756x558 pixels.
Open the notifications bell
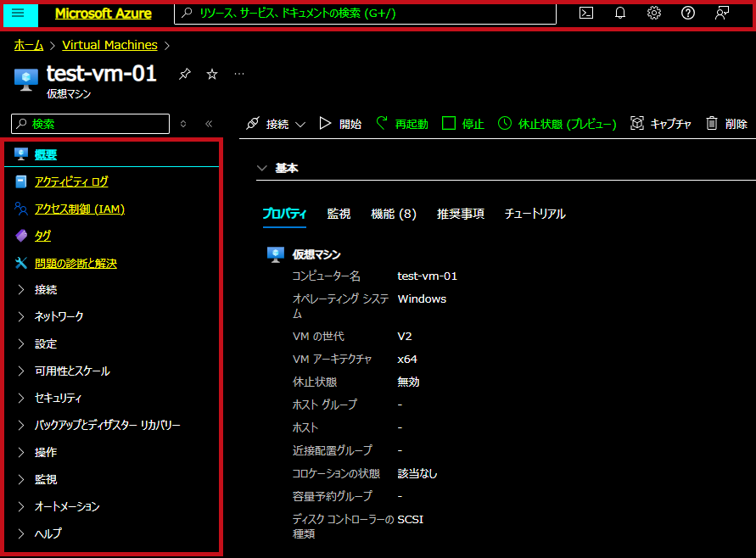(x=620, y=14)
